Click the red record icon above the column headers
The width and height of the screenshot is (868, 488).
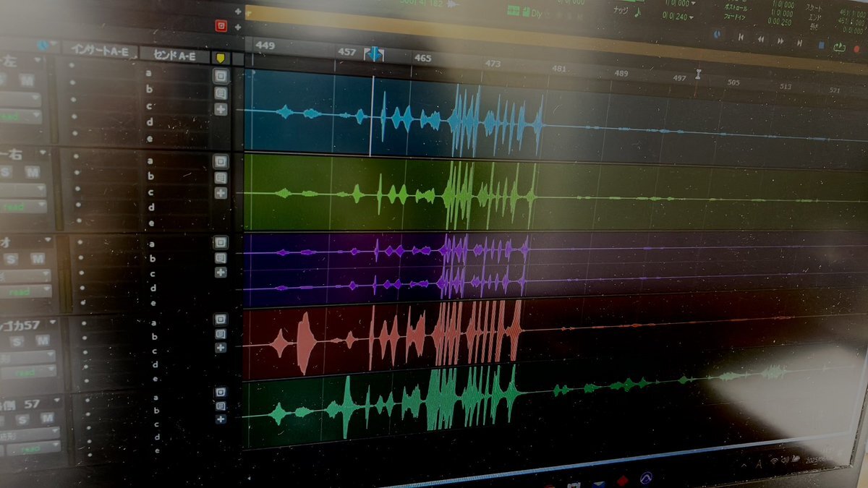coord(221,27)
